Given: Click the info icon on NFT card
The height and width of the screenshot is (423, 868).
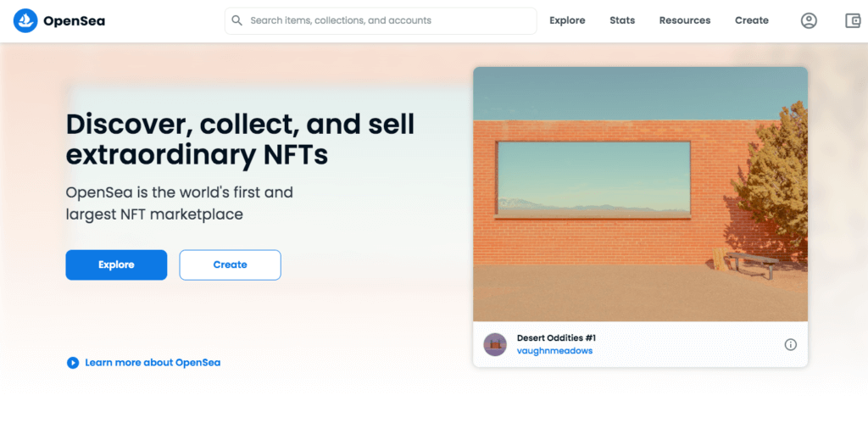Looking at the screenshot, I should click(791, 344).
